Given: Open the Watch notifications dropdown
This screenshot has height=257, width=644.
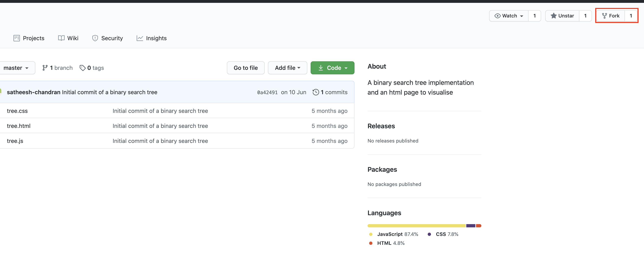Looking at the screenshot, I should tap(509, 16).
